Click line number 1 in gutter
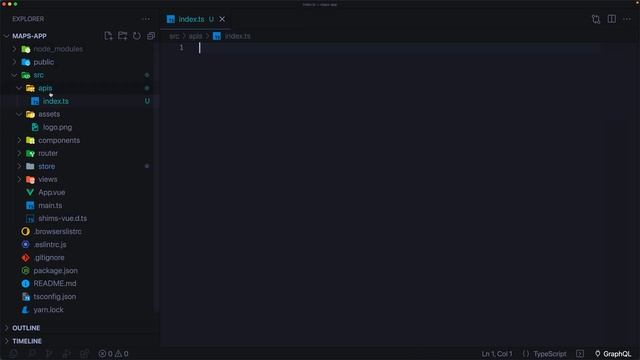Image resolution: width=640 pixels, height=360 pixels. coord(181,48)
